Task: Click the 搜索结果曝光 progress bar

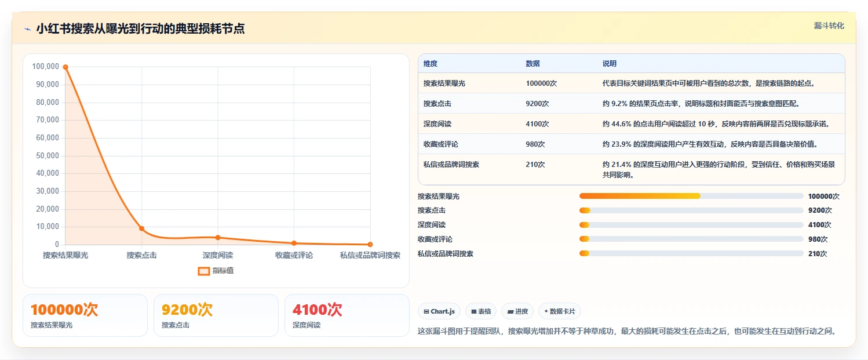Action: tap(691, 196)
